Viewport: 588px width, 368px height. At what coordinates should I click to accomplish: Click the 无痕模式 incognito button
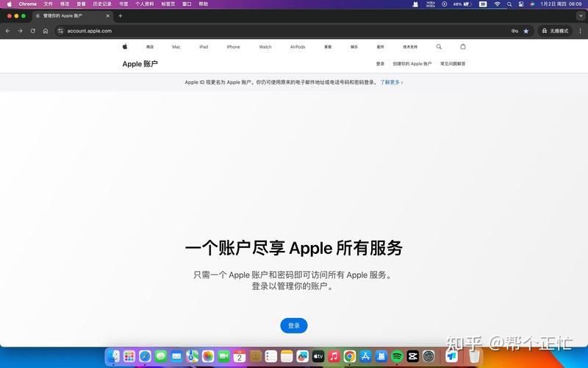pos(556,31)
